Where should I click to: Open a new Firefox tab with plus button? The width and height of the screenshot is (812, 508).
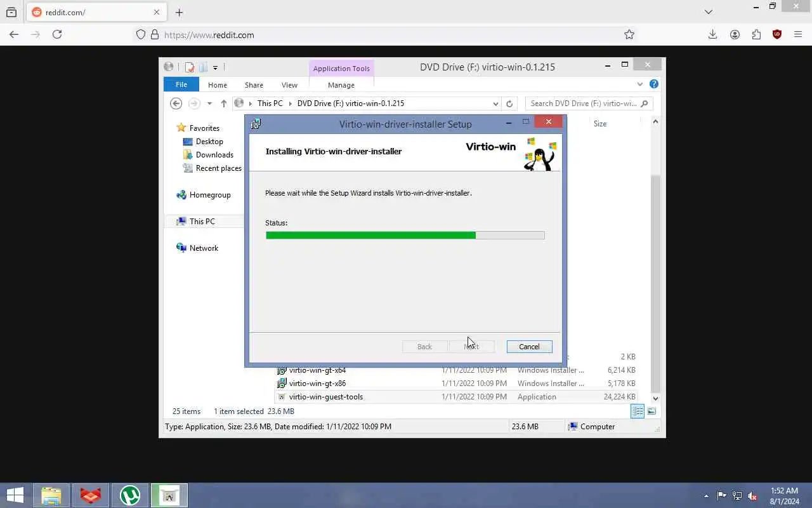point(179,12)
